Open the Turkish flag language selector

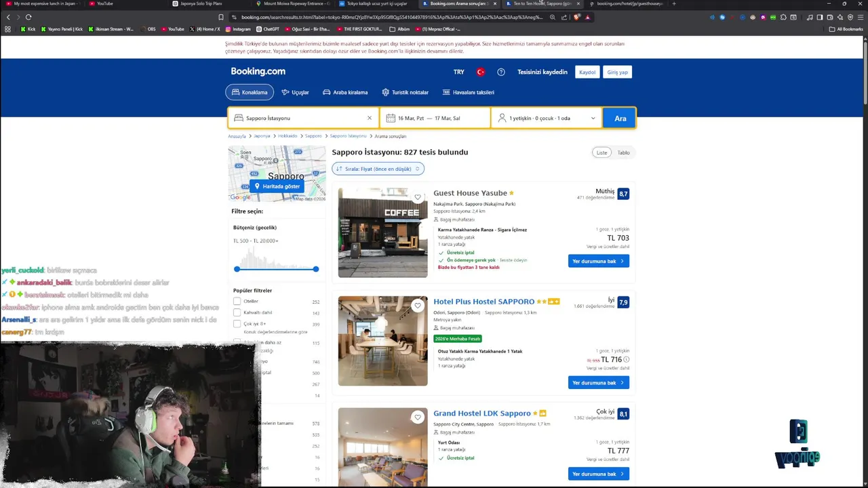coord(481,72)
